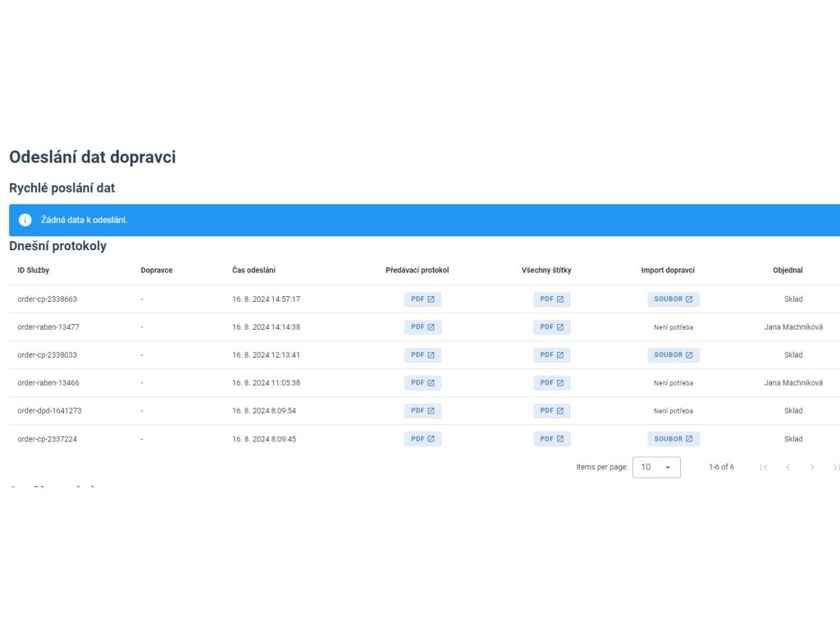840x630 pixels.
Task: Open Předávací protokol PDF for order-raben-13466
Action: (x=422, y=382)
